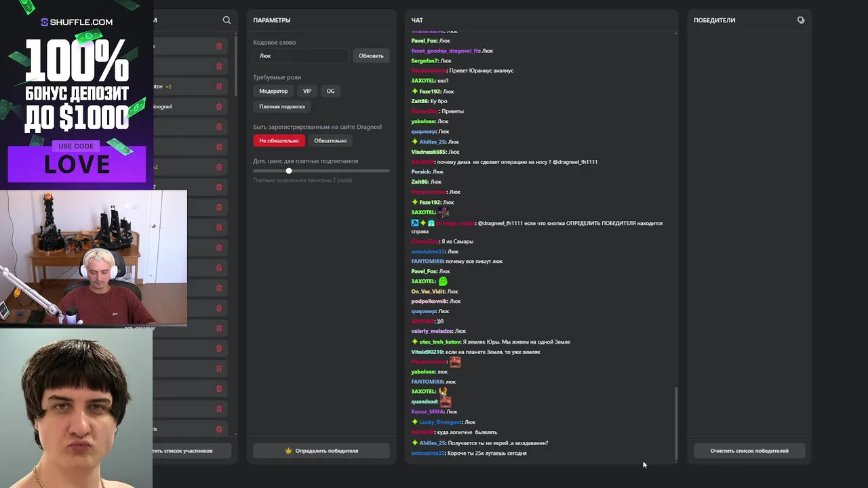Remove the participant ending in "otov" with ×2
Viewport: 868px width, 488px height.
pyautogui.click(x=219, y=87)
